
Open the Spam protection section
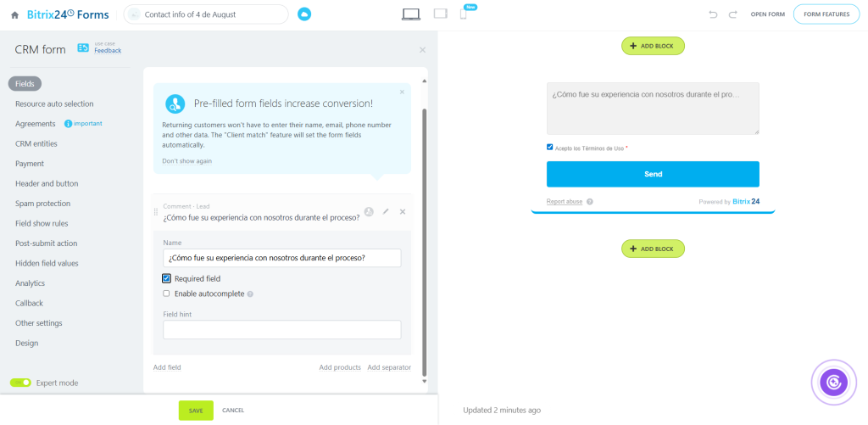[42, 204]
